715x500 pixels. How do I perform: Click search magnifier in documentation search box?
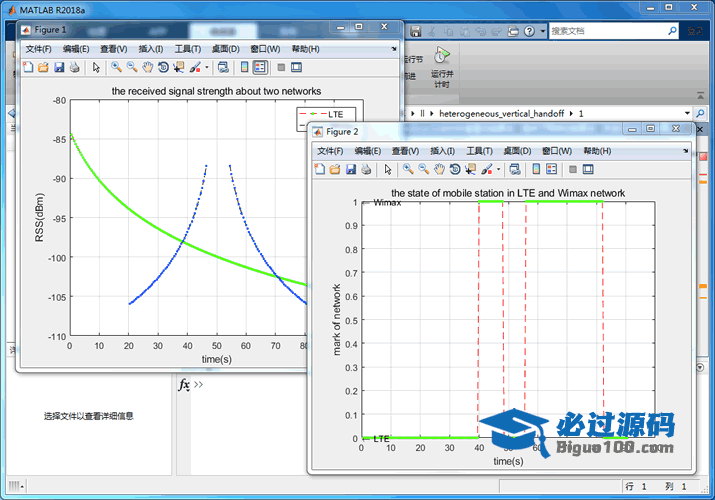pos(672,31)
